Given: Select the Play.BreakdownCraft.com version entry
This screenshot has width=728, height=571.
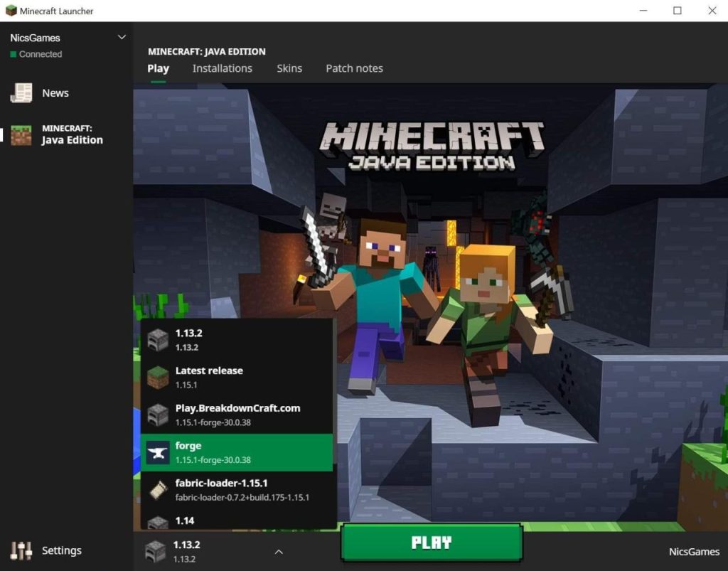Looking at the screenshot, I should click(237, 414).
